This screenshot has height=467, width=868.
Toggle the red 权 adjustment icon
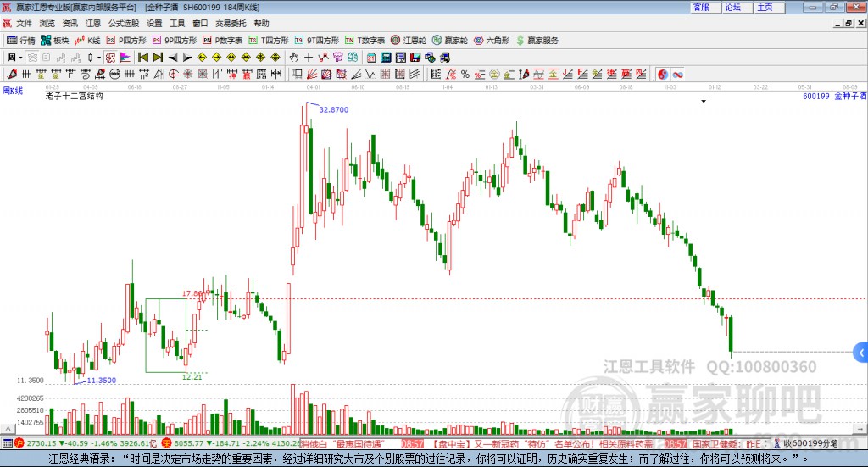(110, 58)
